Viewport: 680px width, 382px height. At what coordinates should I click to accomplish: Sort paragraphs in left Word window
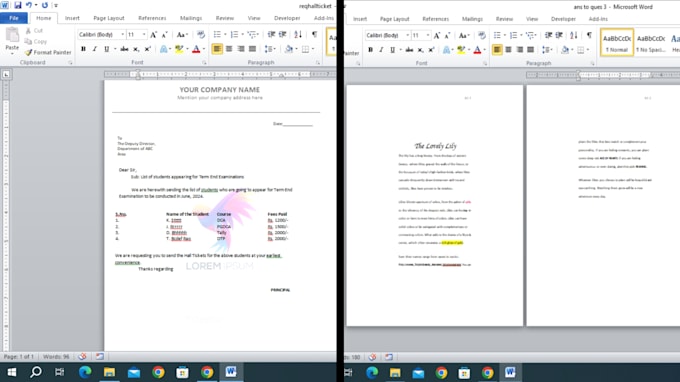[x=298, y=34]
